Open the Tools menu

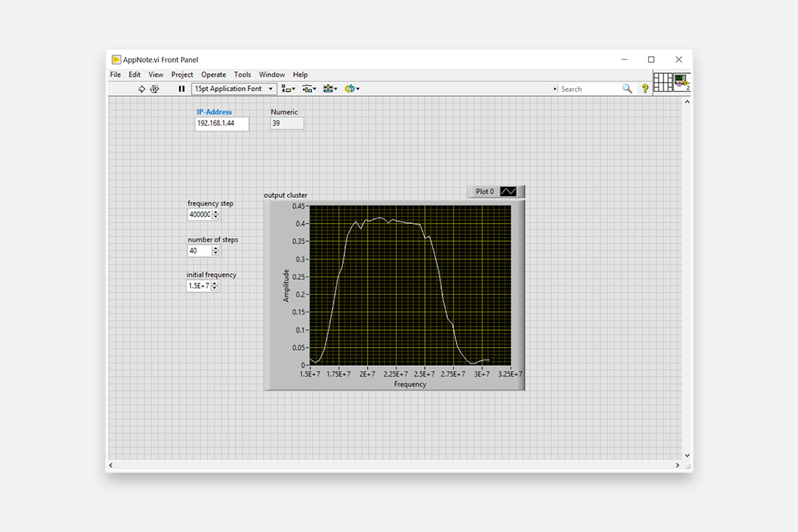tap(242, 74)
